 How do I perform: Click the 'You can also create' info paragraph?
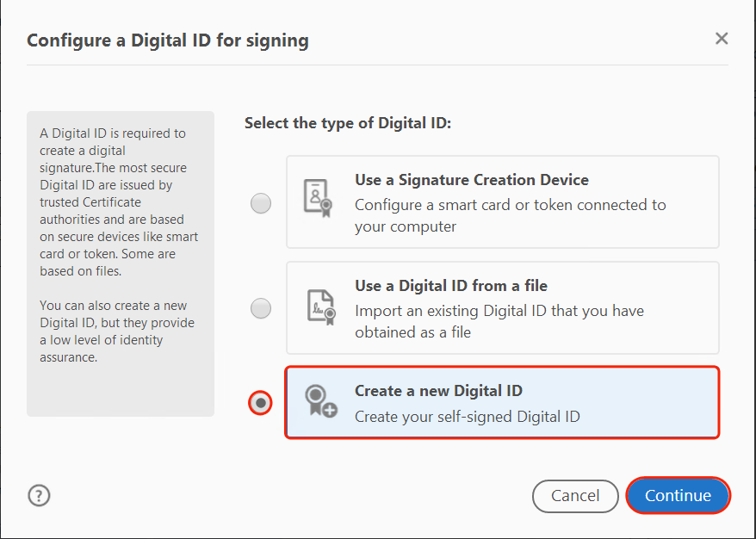click(117, 331)
